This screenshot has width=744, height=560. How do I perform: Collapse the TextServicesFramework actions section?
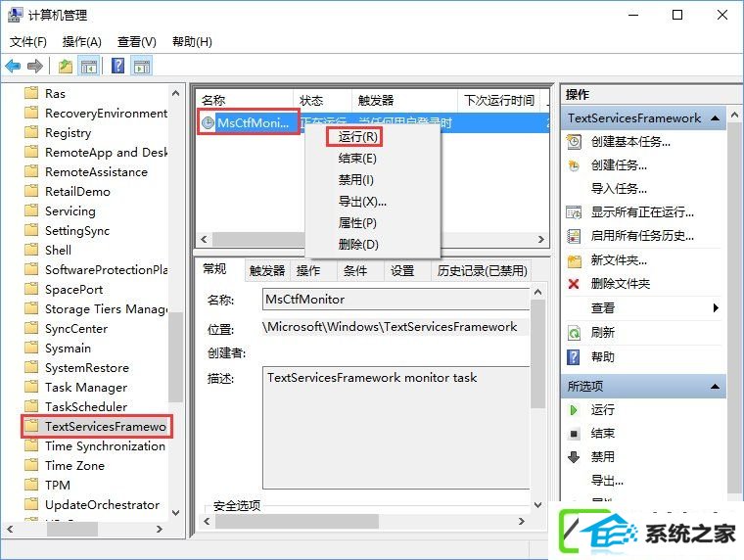[x=715, y=117]
